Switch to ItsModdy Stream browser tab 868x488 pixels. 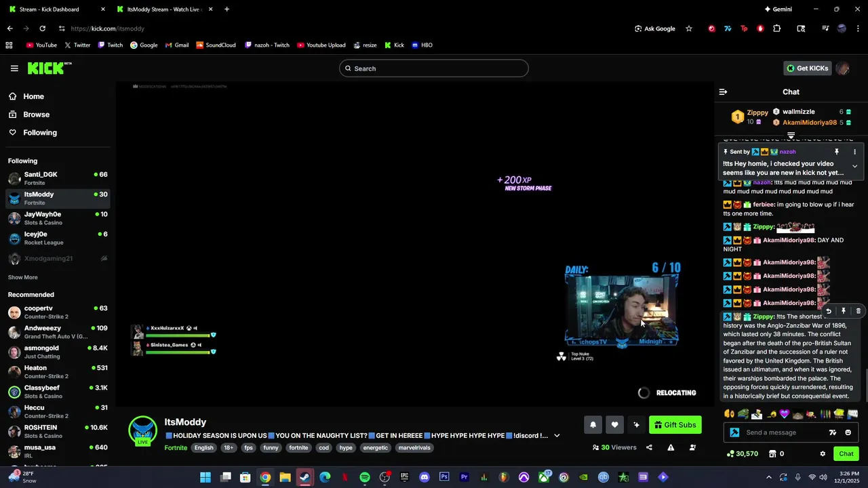pos(163,9)
